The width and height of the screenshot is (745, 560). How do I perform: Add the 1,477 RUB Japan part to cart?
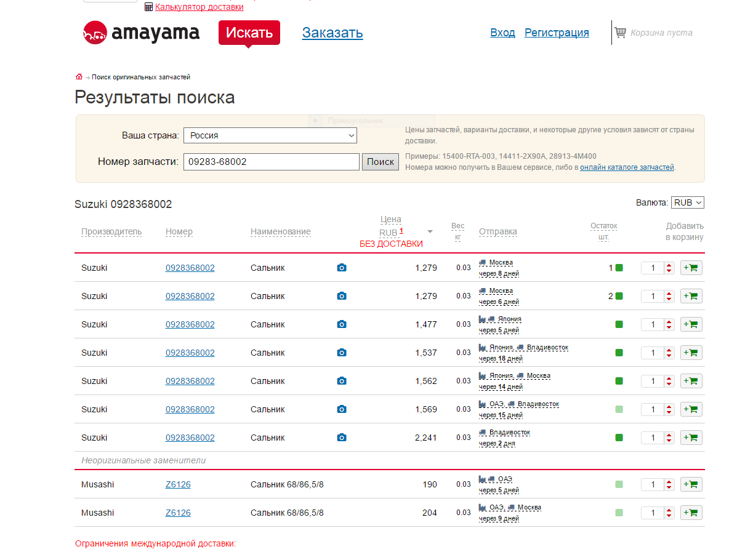[x=691, y=324]
